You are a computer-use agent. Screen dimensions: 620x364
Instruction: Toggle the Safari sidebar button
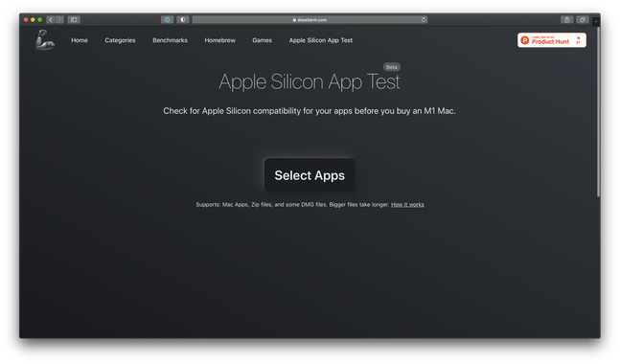point(74,19)
